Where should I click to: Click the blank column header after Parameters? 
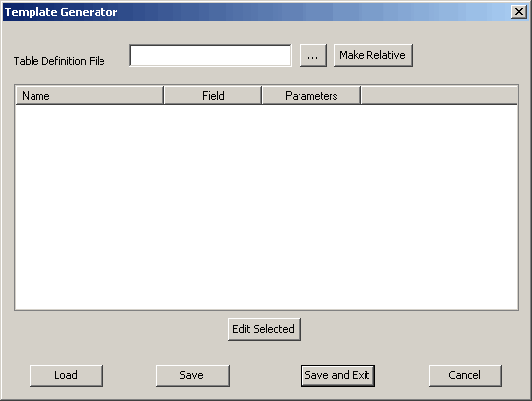click(x=439, y=96)
